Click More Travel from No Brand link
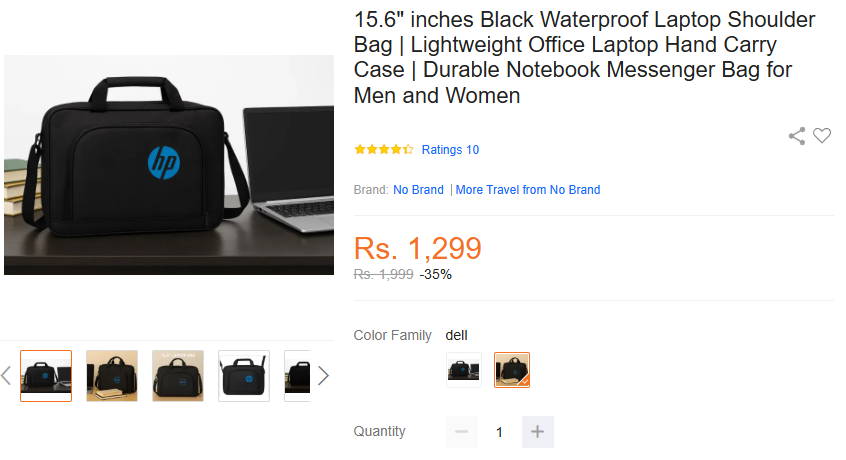 pos(528,190)
